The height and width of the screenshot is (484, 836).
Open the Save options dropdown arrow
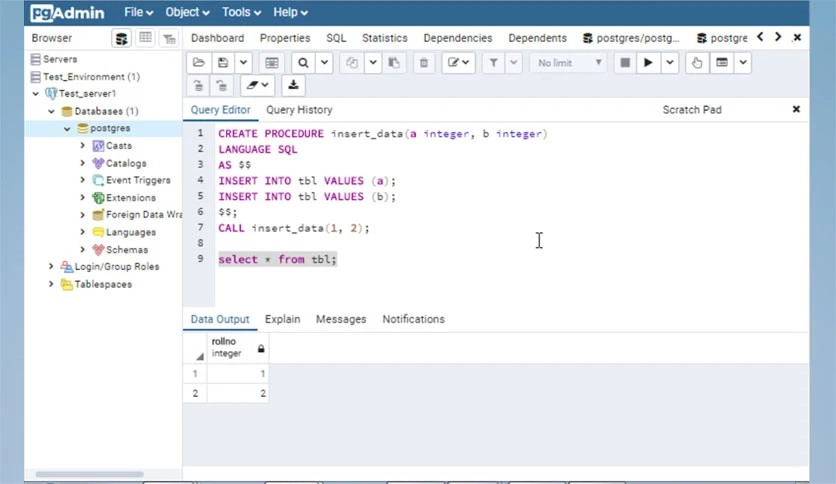(243, 63)
